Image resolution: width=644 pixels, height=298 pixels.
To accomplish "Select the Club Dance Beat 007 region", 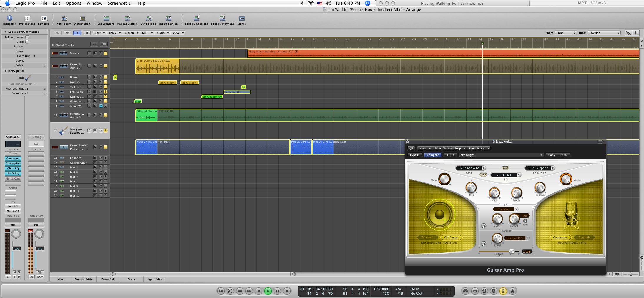I will (x=157, y=68).
